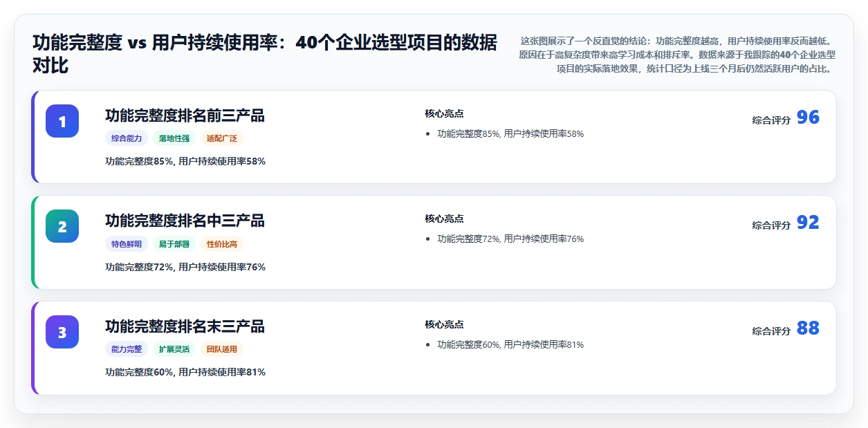Click the 综合评分 label beside 96
This screenshot has height=428, width=868.
[771, 120]
